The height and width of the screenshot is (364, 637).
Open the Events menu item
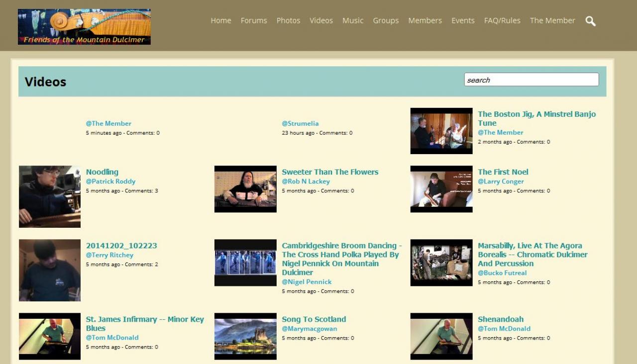pos(463,20)
